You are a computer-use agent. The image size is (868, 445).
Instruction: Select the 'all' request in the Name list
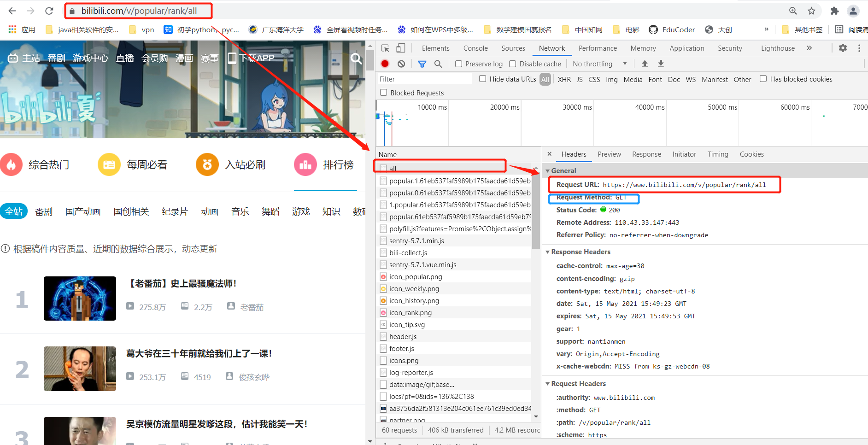tap(453, 169)
